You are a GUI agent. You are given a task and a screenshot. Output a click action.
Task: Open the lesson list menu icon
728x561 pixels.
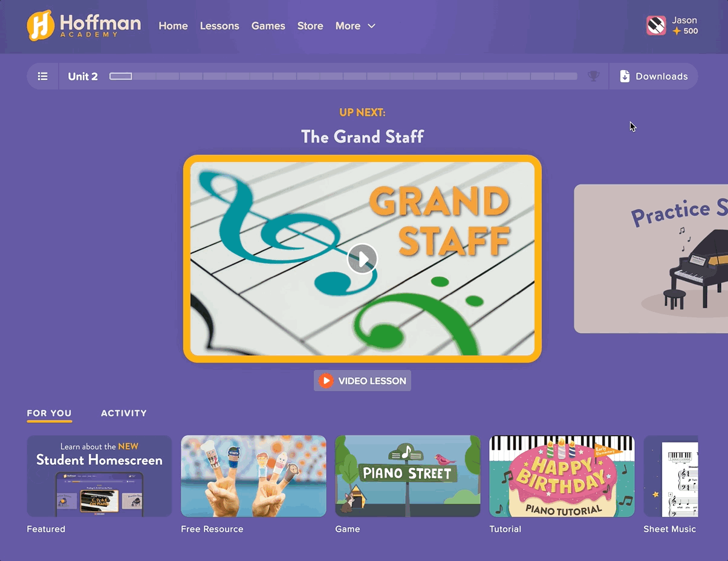tap(42, 76)
